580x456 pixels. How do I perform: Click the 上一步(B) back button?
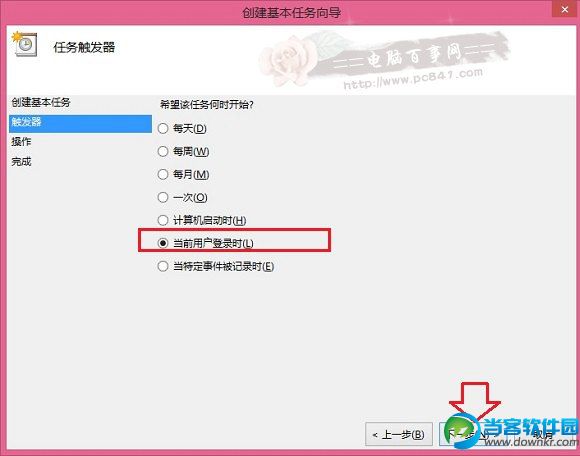[399, 434]
